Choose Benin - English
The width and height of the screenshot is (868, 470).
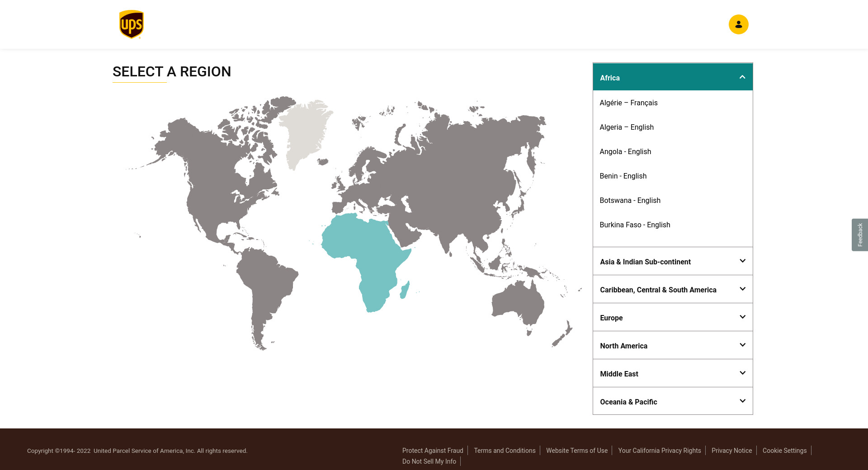[x=623, y=176]
